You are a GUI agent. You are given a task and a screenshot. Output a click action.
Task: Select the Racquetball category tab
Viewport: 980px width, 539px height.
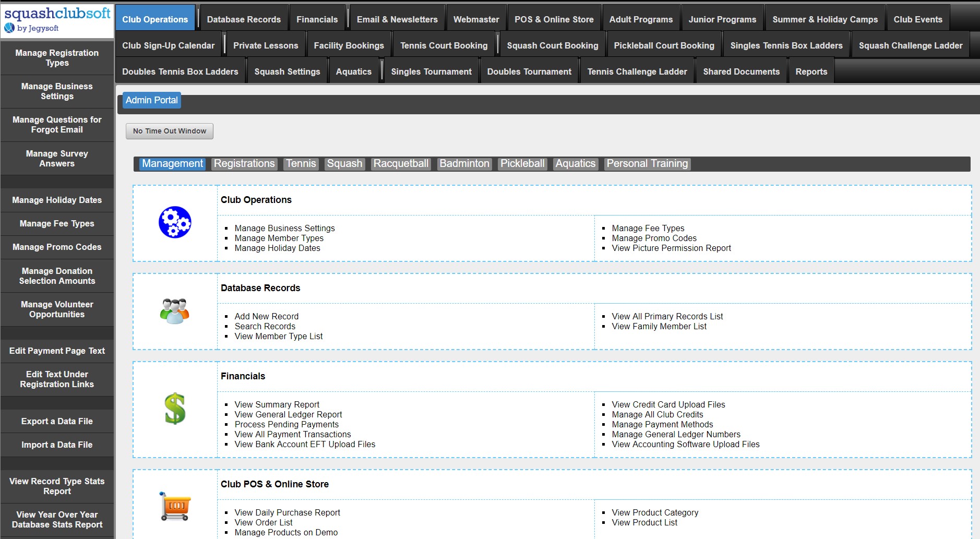[401, 164]
